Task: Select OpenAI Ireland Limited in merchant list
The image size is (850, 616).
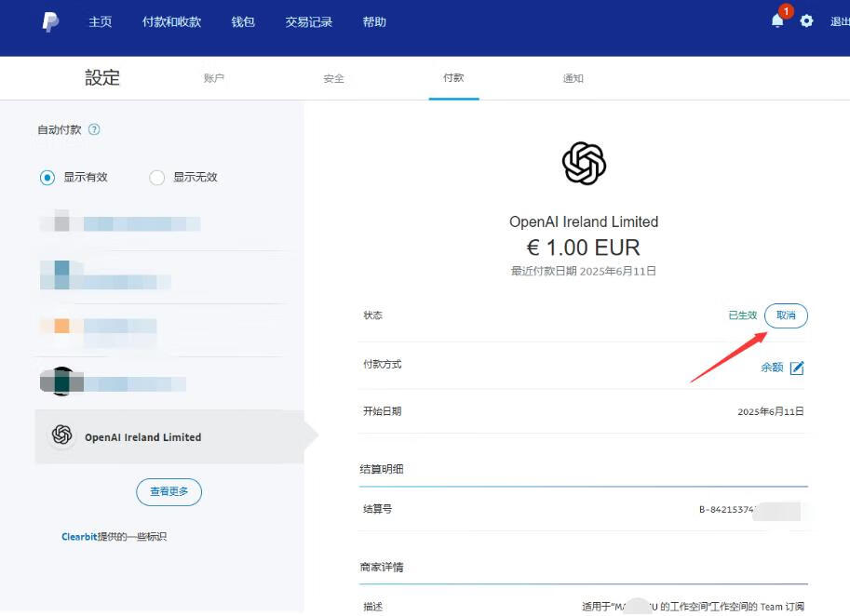Action: coord(142,437)
